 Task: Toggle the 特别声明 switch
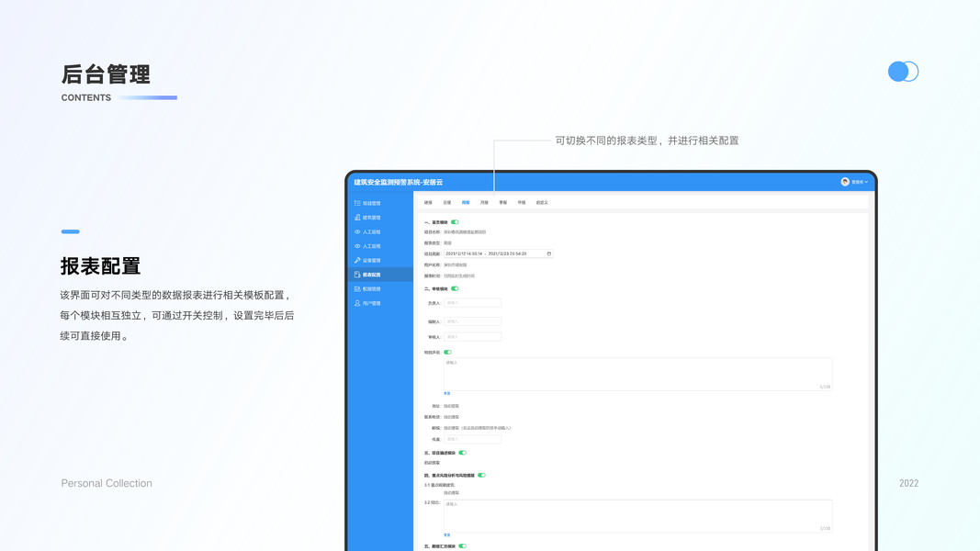(x=447, y=353)
